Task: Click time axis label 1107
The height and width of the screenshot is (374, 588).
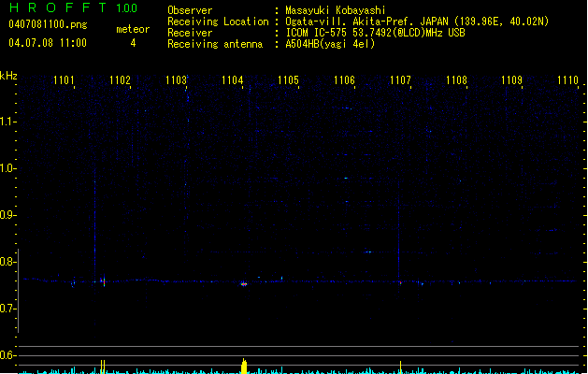Action: tap(400, 80)
